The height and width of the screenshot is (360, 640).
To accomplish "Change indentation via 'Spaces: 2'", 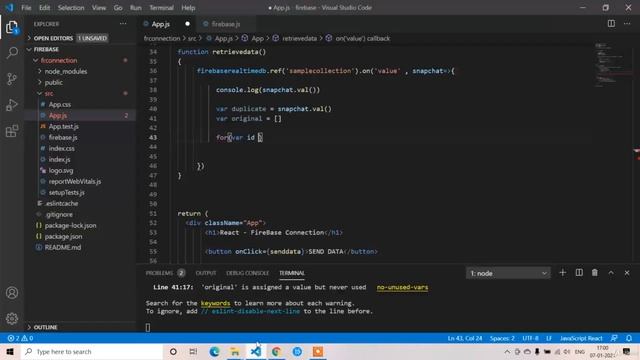I will coord(502,338).
